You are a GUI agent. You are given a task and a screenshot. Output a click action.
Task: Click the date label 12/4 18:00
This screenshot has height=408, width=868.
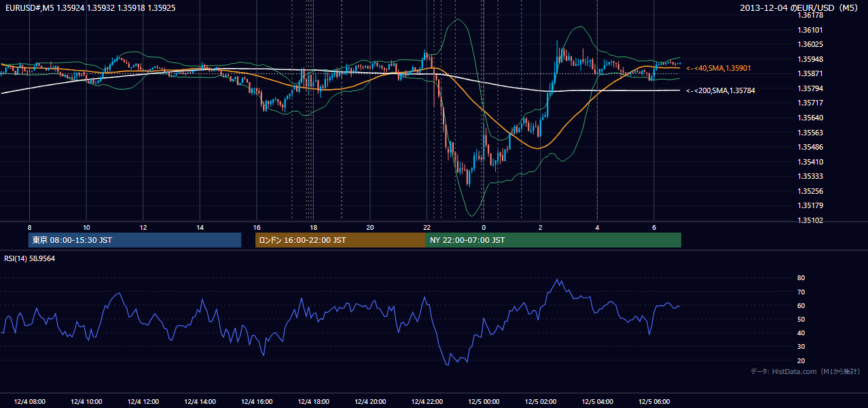pos(313,402)
